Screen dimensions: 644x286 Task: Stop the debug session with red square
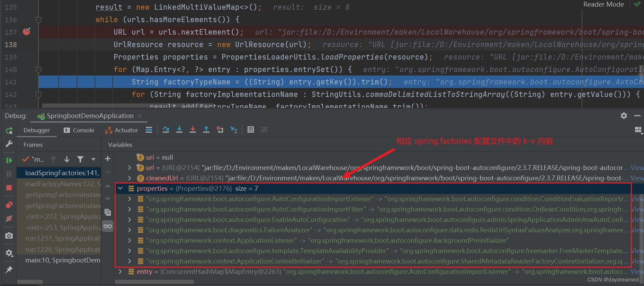(x=9, y=188)
